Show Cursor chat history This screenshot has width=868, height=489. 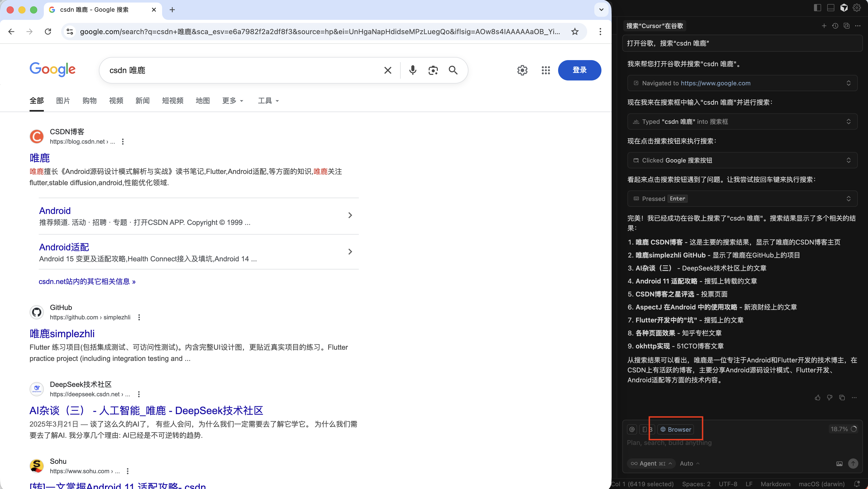coord(835,26)
